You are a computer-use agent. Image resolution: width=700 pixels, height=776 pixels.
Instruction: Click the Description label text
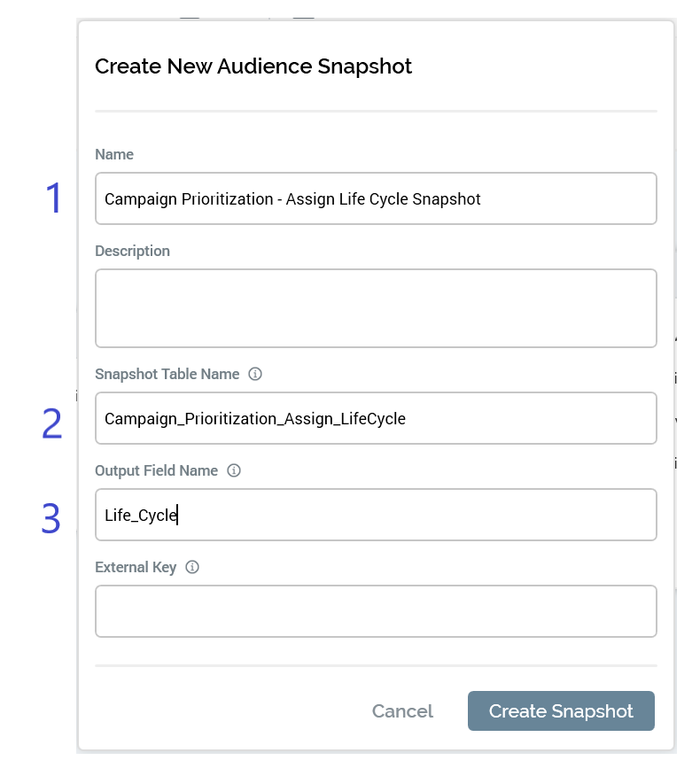tap(132, 251)
